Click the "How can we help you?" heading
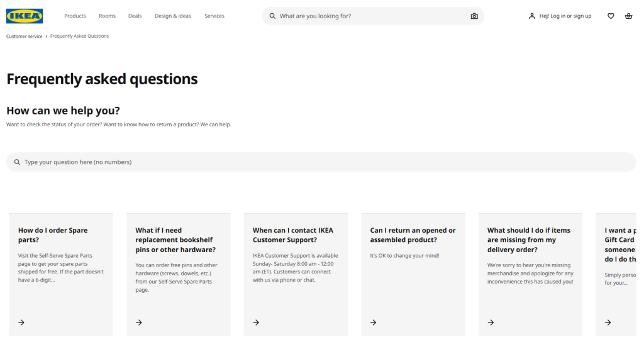Viewport: 644px width, 342px height. pyautogui.click(x=63, y=111)
